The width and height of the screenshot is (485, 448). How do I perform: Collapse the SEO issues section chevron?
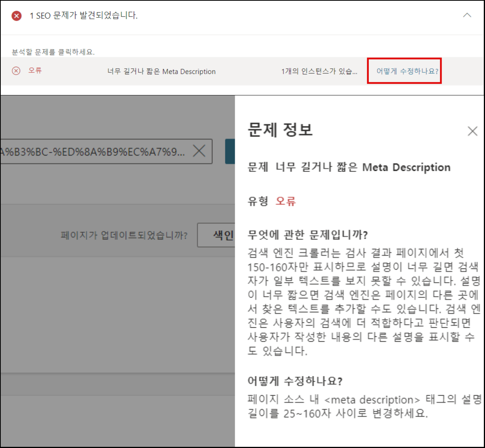(467, 15)
